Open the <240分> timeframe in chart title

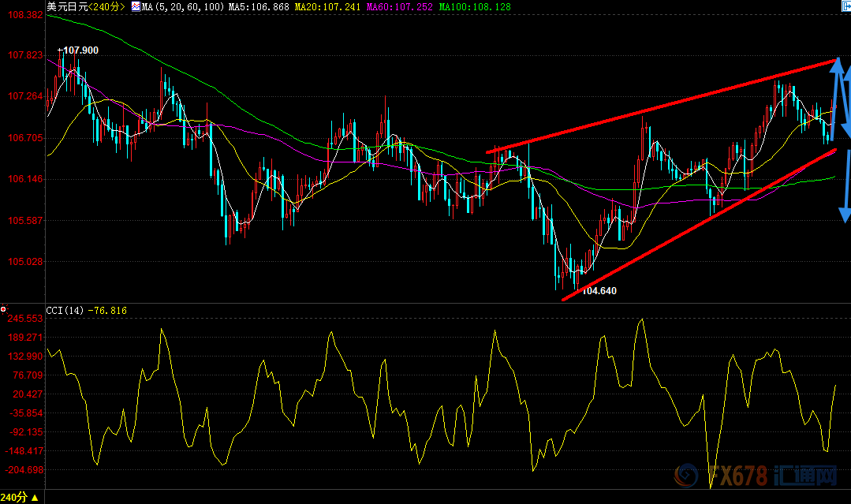coord(106,7)
